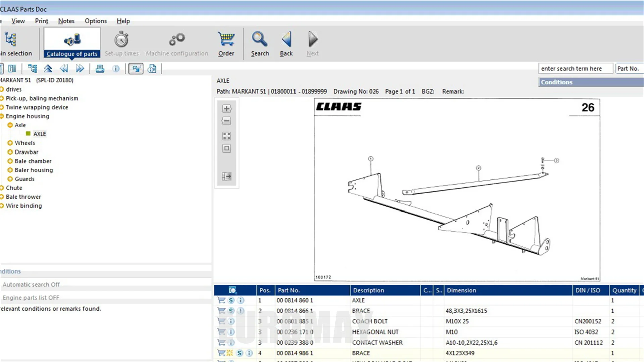Click the printer icon in the small toolbar
Image resolution: width=644 pixels, height=362 pixels.
pos(100,69)
